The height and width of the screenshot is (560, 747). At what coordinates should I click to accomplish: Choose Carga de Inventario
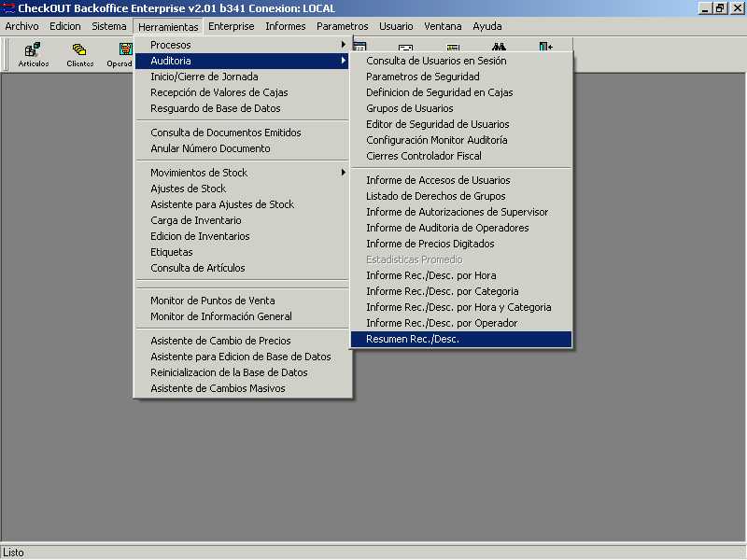click(242, 220)
